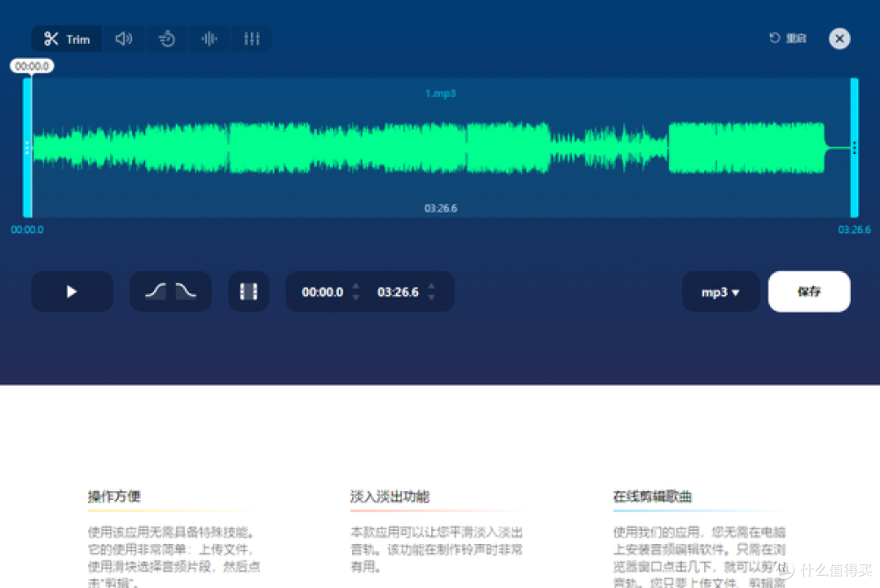The height and width of the screenshot is (588, 880).
Task: Open the equalizer sliders tab
Action: point(252,39)
